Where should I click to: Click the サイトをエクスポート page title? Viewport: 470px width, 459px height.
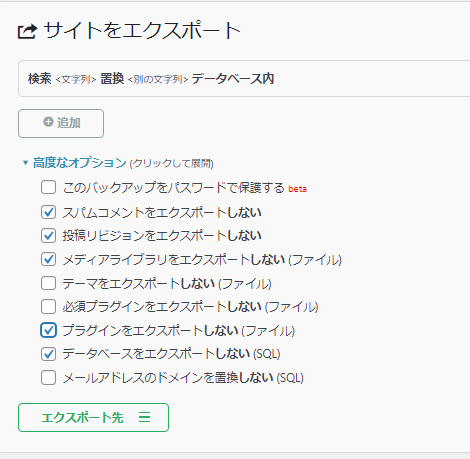142,31
